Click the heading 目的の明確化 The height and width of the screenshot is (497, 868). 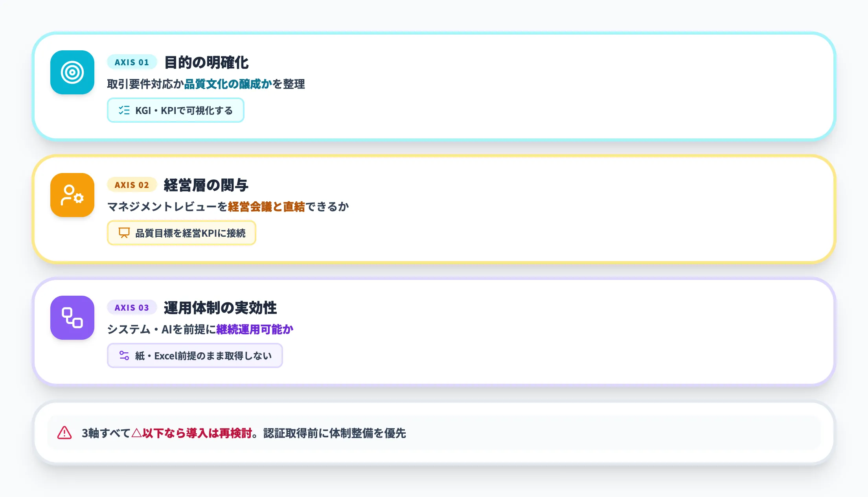206,63
